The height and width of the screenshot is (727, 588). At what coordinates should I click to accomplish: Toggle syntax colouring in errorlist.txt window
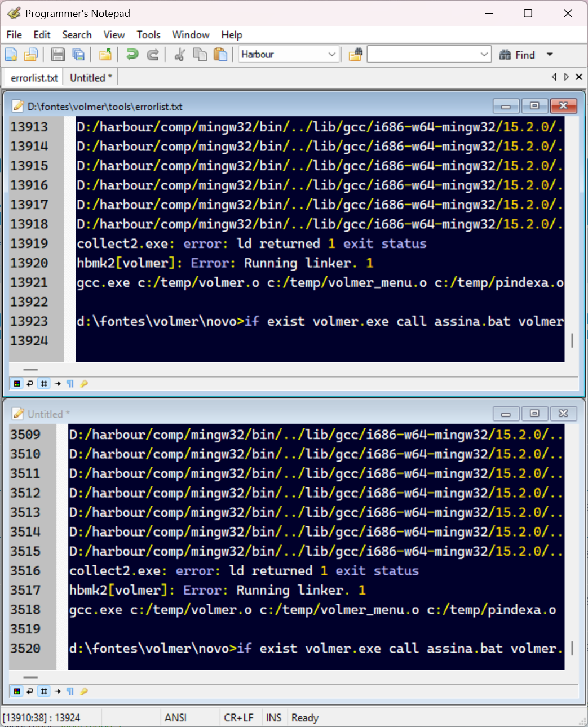tap(17, 384)
